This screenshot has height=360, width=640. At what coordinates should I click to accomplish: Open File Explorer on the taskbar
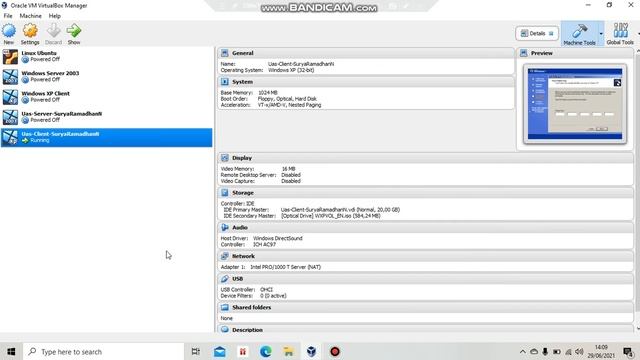pyautogui.click(x=289, y=351)
